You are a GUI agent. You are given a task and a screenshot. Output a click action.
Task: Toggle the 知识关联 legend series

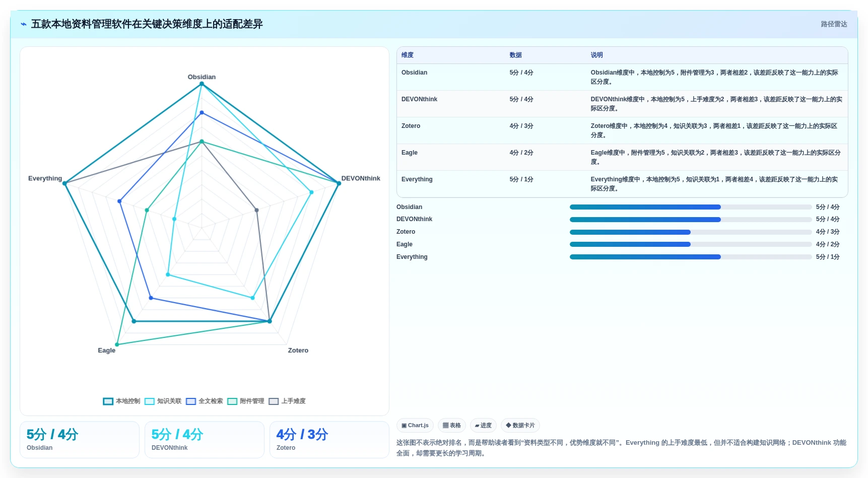(163, 401)
